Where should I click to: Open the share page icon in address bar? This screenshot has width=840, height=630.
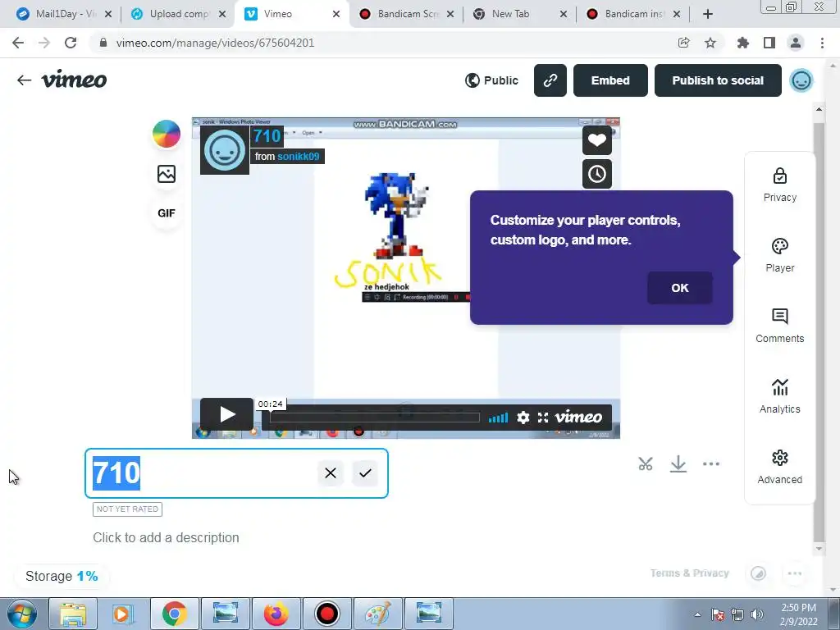[683, 43]
